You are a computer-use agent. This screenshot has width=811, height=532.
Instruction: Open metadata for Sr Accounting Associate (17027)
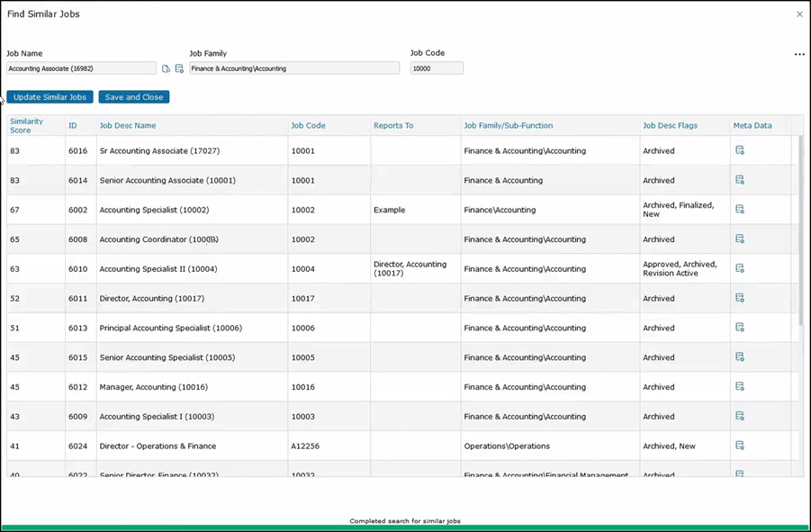740,150
